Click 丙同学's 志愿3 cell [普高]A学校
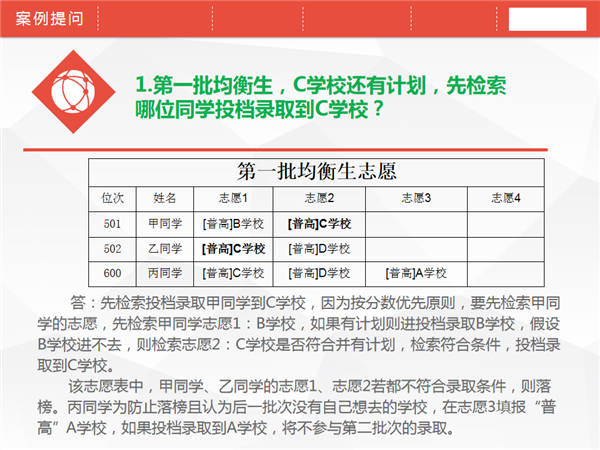 [416, 274]
